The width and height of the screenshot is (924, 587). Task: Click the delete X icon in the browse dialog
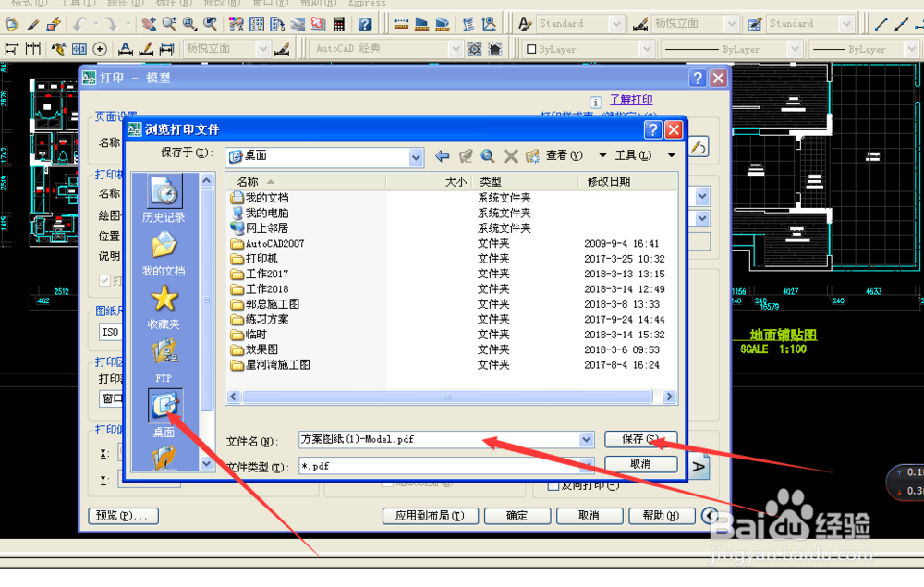coord(510,156)
